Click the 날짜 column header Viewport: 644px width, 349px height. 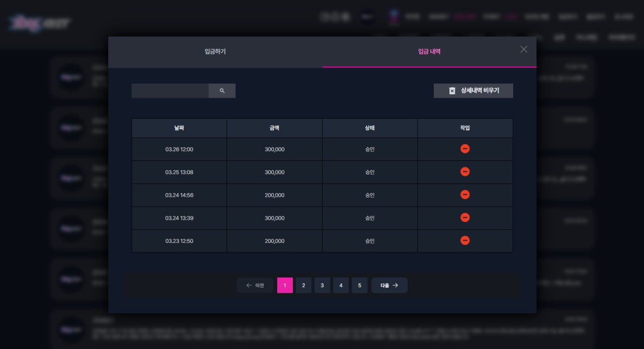[x=179, y=128]
